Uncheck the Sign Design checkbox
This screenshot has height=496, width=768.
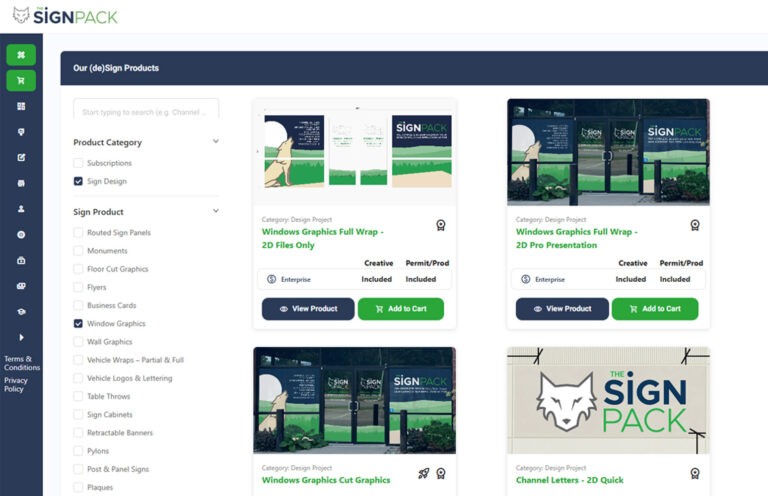(78, 181)
